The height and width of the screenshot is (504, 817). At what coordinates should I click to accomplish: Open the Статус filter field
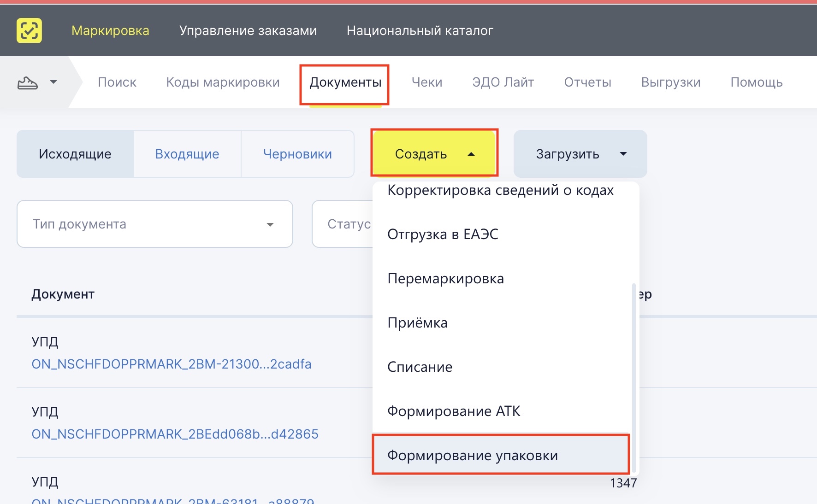[x=342, y=224]
